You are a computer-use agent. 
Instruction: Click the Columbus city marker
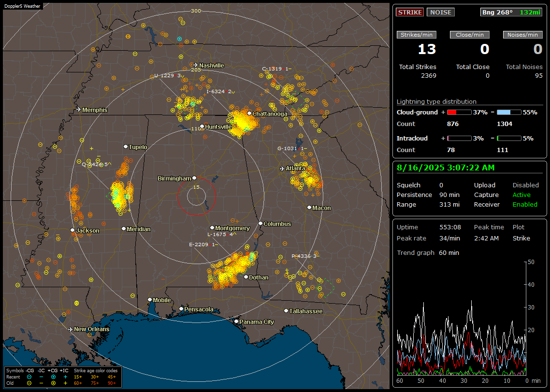coord(261,223)
